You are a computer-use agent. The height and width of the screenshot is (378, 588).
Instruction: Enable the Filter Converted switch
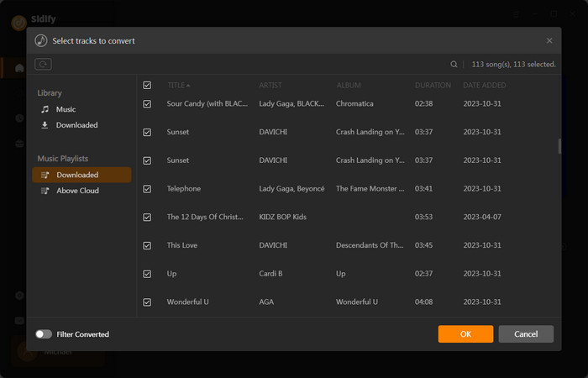[x=44, y=334]
